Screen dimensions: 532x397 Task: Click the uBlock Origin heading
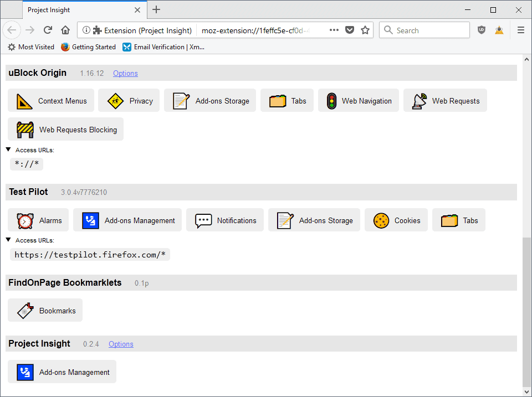(x=37, y=73)
